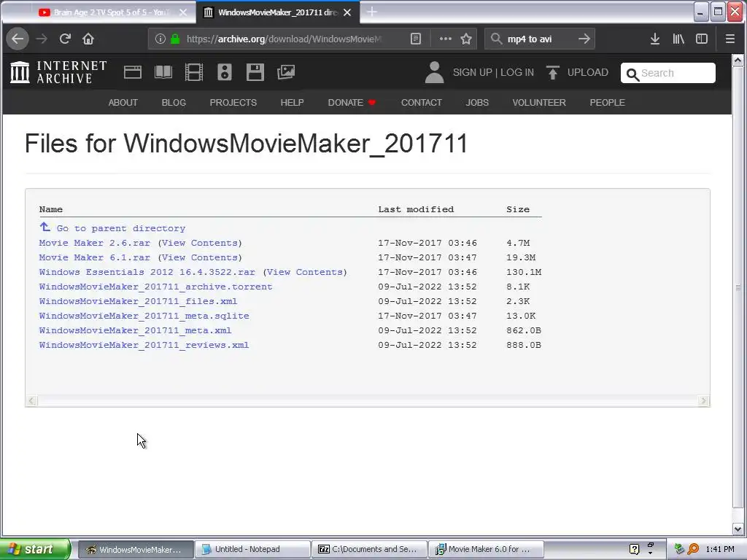Screen dimensions: 747x560
Task: Open the BLOG menu item
Action: coord(174,102)
